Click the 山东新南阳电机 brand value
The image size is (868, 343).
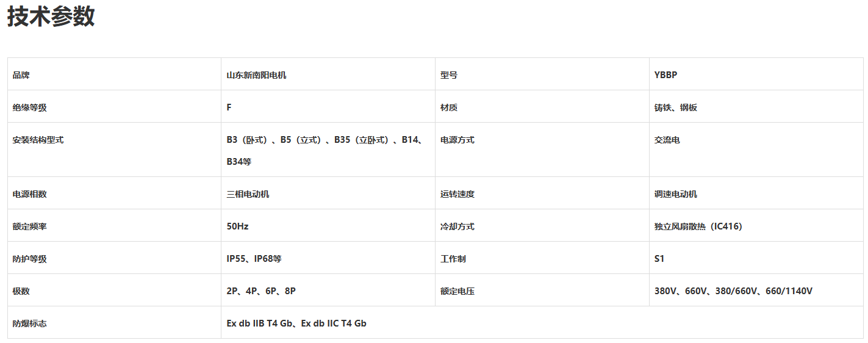coord(256,75)
